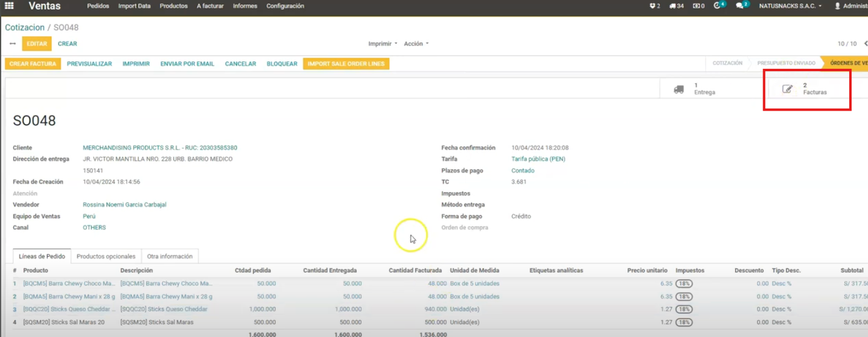This screenshot has height=337, width=868.
Task: Toggle the double-arrow width icon beside EDITAR
Action: (x=13, y=44)
